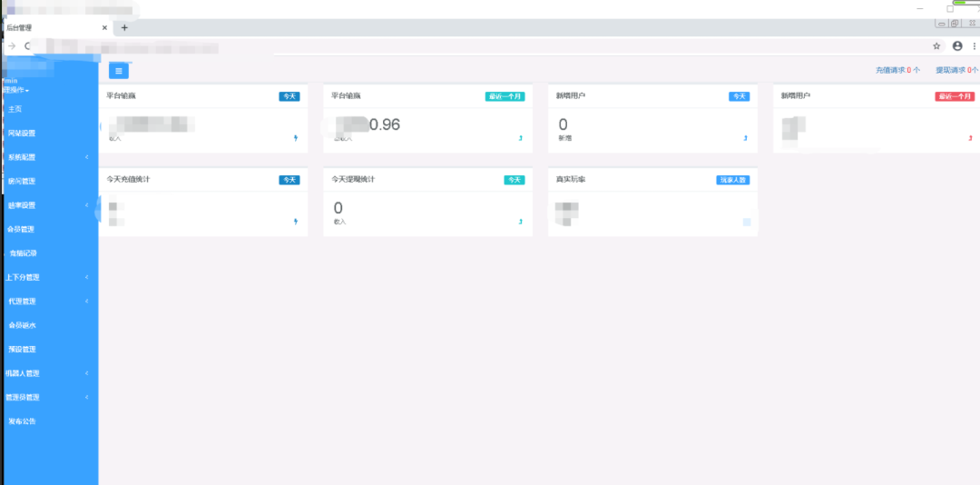Go to 主页 in the sidebar

pos(15,109)
